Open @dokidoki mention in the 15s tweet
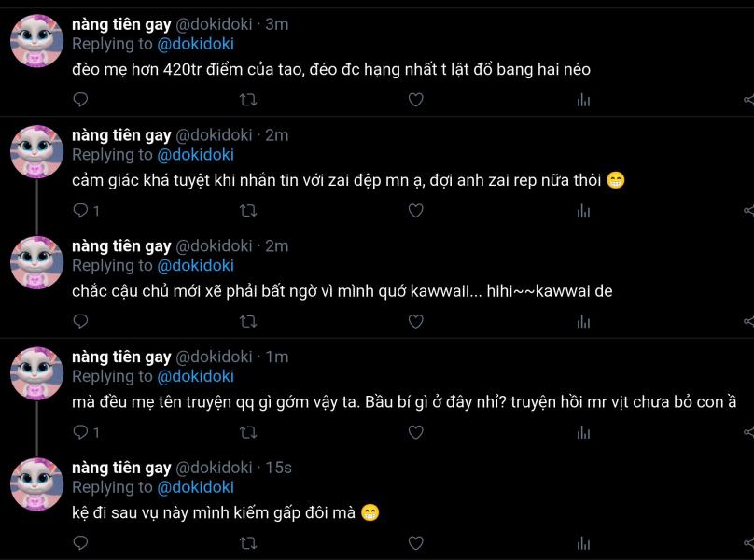 (196, 487)
